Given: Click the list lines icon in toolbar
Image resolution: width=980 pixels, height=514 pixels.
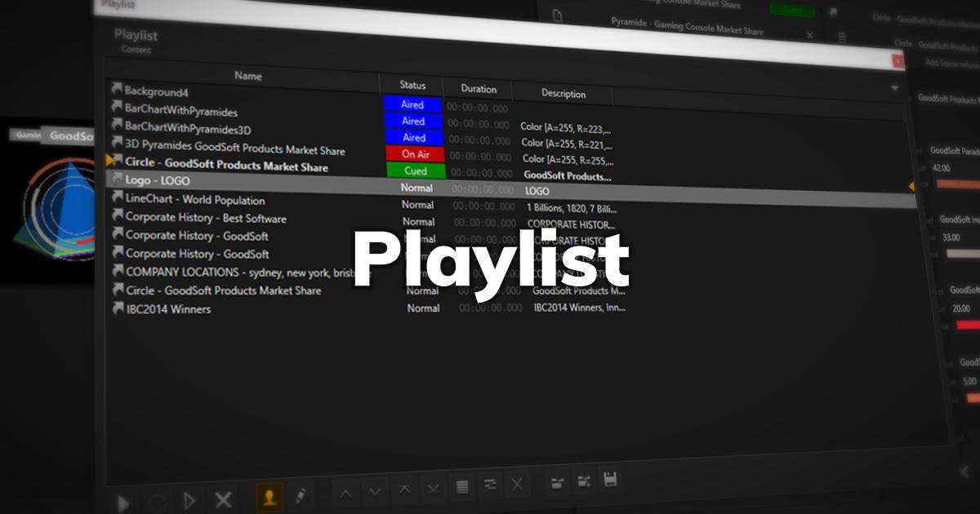Looking at the screenshot, I should [x=462, y=487].
